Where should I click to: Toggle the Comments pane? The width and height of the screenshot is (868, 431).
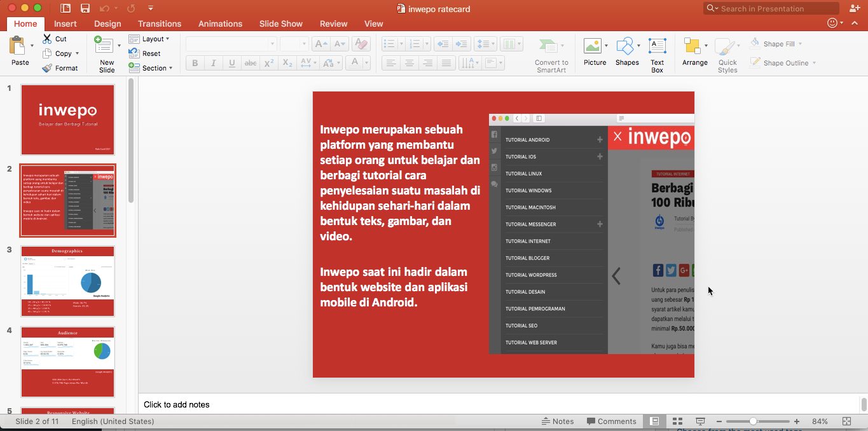click(611, 421)
